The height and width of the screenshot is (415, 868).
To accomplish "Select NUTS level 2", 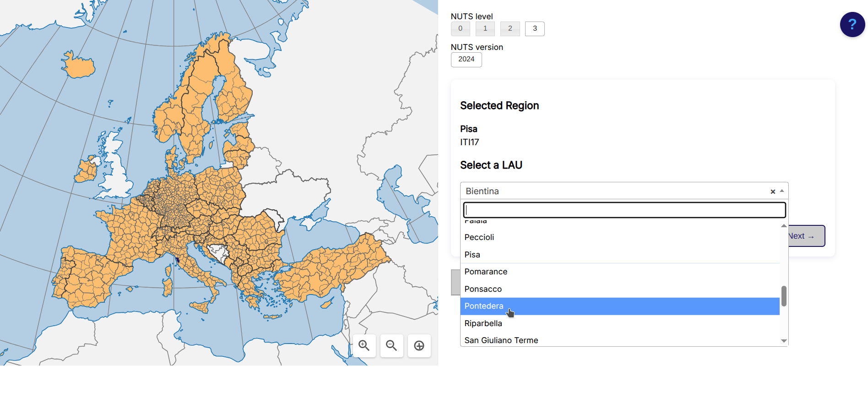I will tap(510, 29).
